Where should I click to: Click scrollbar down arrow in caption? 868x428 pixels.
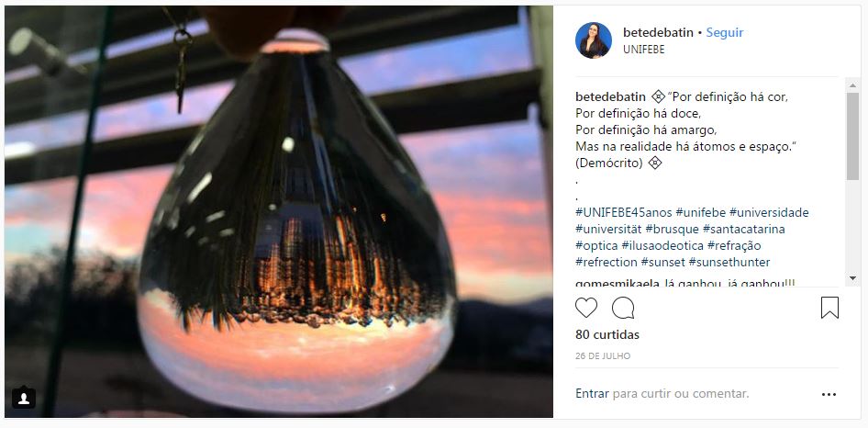click(x=852, y=277)
